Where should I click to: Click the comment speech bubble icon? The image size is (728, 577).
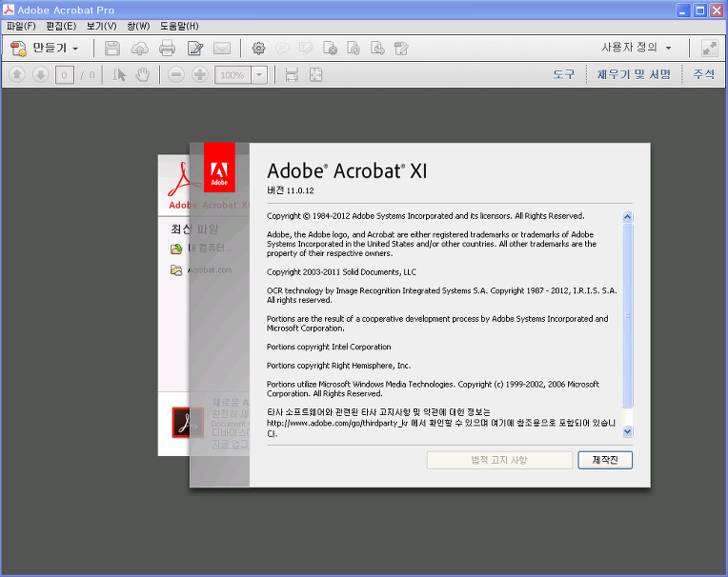282,49
